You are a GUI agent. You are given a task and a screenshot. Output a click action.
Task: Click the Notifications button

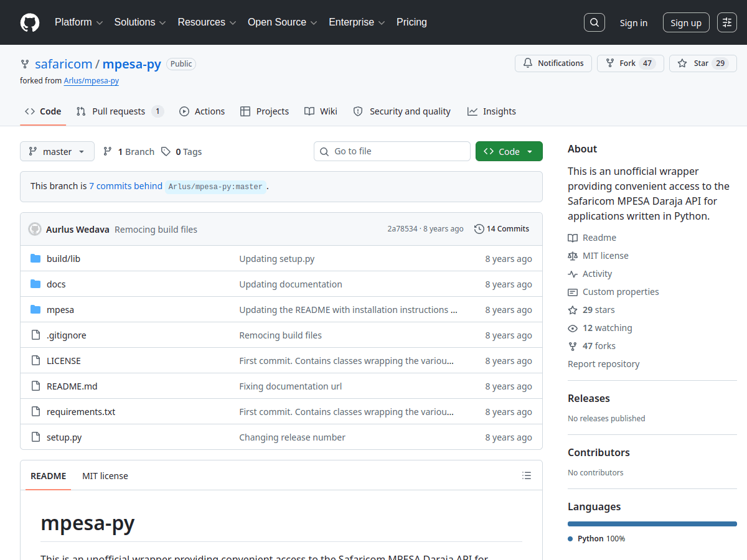click(553, 63)
